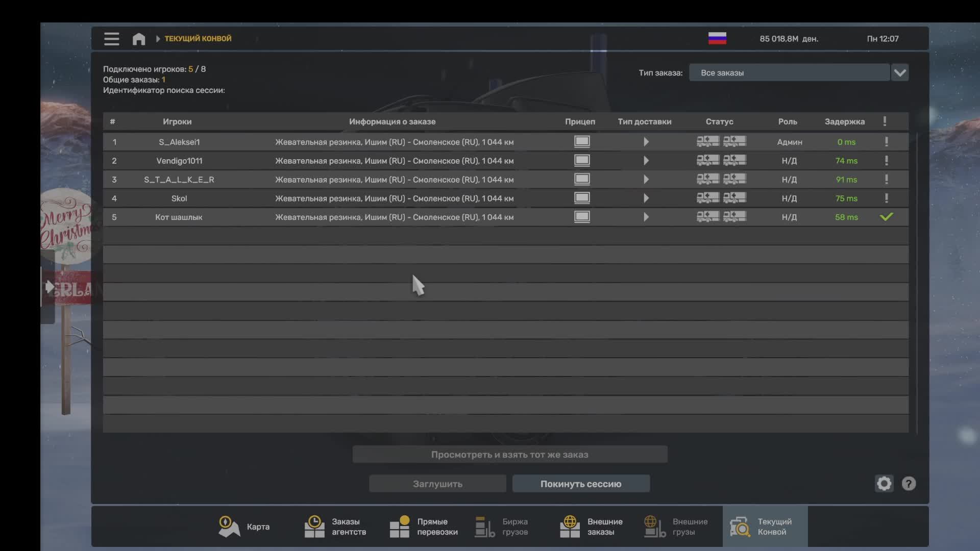Go to home screen icon
Screen dimensions: 980x551
[x=139, y=39]
